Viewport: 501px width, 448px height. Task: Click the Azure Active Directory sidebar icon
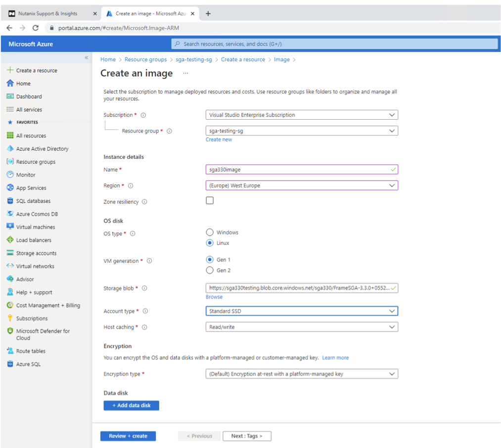coord(10,149)
